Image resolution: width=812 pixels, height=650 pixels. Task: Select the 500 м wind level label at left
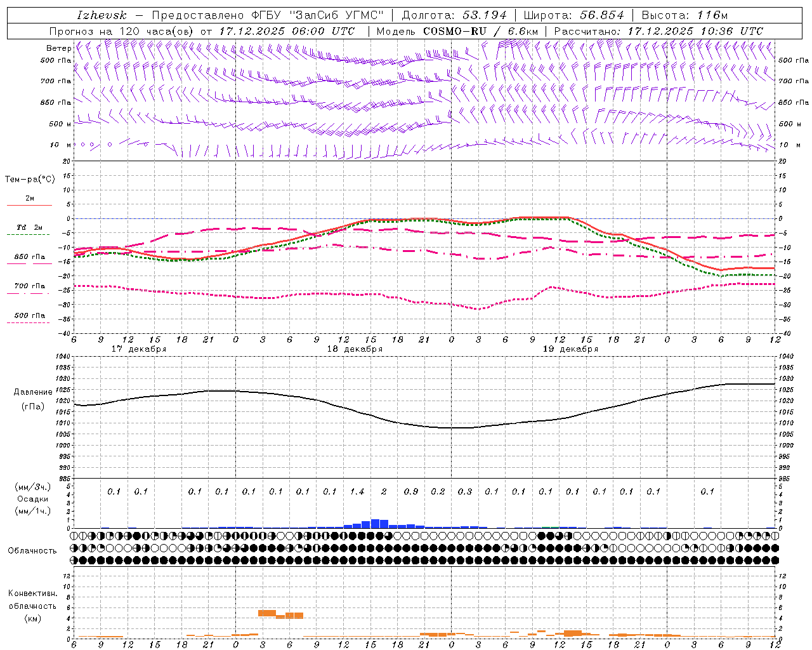point(60,124)
